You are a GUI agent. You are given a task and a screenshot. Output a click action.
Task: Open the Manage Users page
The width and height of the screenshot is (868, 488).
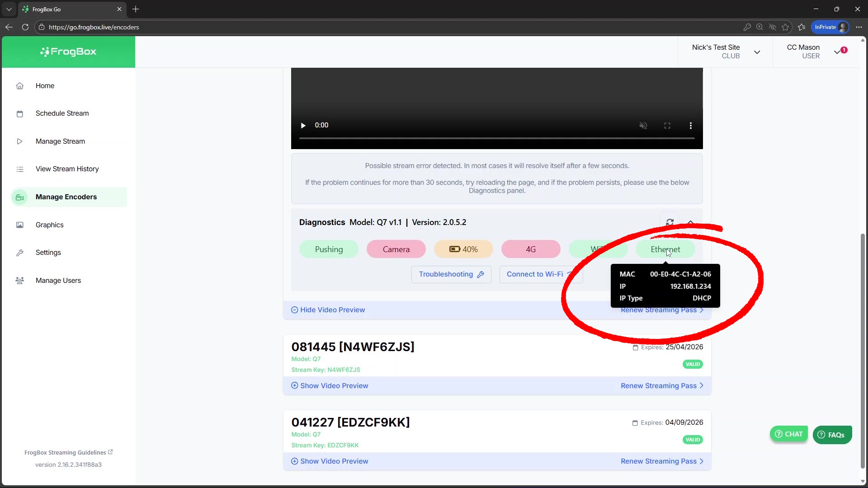(58, 280)
